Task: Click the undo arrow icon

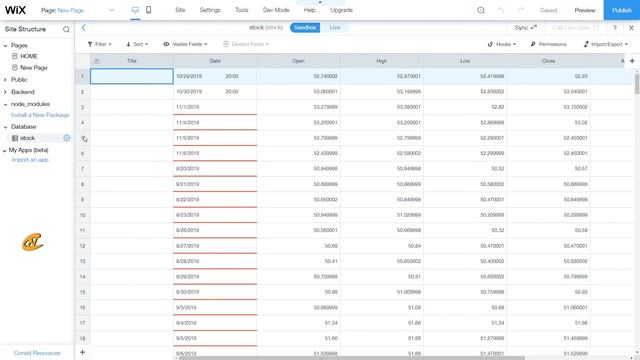Action: click(x=501, y=10)
